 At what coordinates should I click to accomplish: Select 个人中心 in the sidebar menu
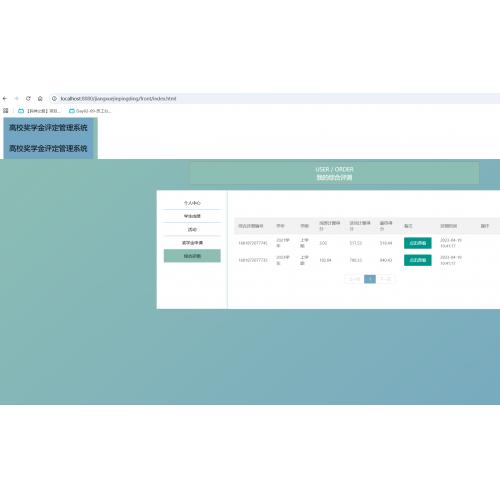(x=192, y=203)
